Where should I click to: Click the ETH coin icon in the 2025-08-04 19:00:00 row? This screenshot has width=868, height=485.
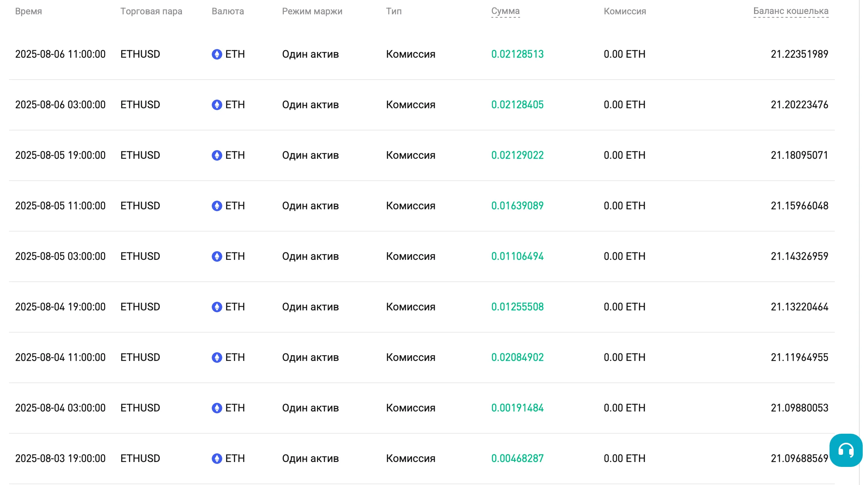click(217, 307)
